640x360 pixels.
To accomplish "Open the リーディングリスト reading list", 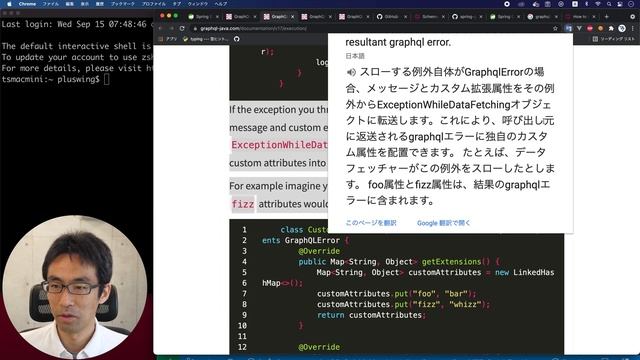I will pos(614,39).
